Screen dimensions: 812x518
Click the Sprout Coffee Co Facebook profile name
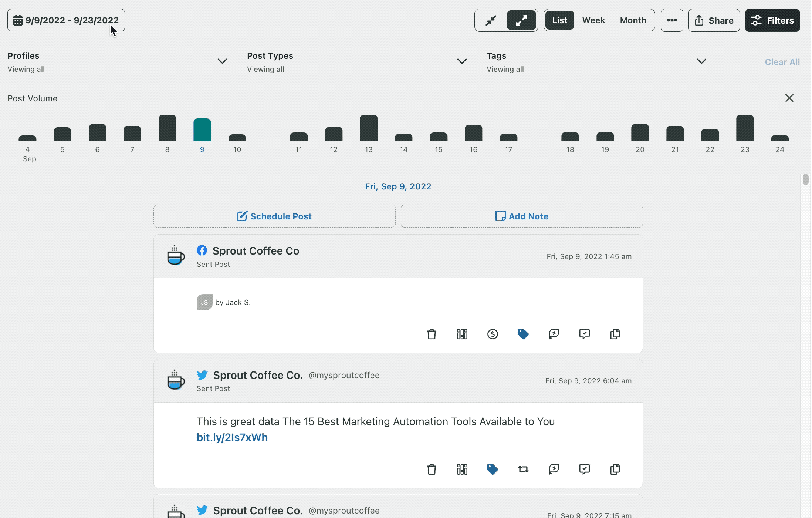[x=256, y=251]
